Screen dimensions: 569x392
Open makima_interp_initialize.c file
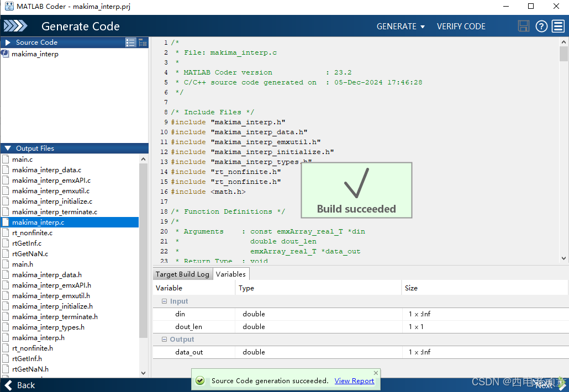[52, 202]
